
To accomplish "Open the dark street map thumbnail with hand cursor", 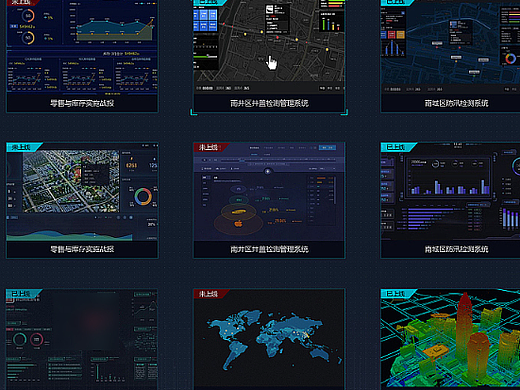I will pos(269,47).
